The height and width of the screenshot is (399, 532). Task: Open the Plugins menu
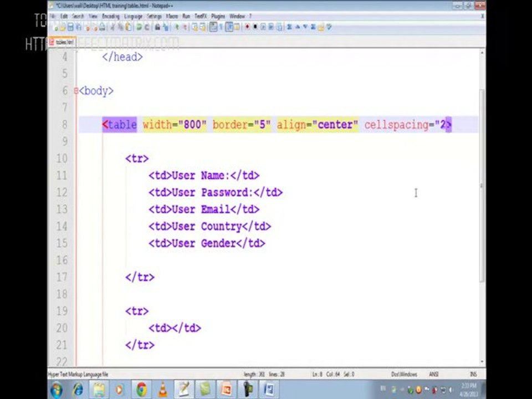point(218,16)
